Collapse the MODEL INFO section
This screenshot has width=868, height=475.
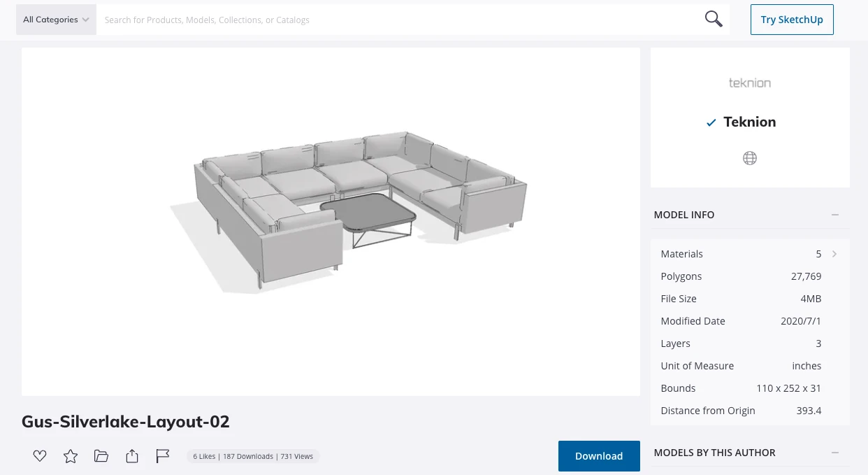835,215
